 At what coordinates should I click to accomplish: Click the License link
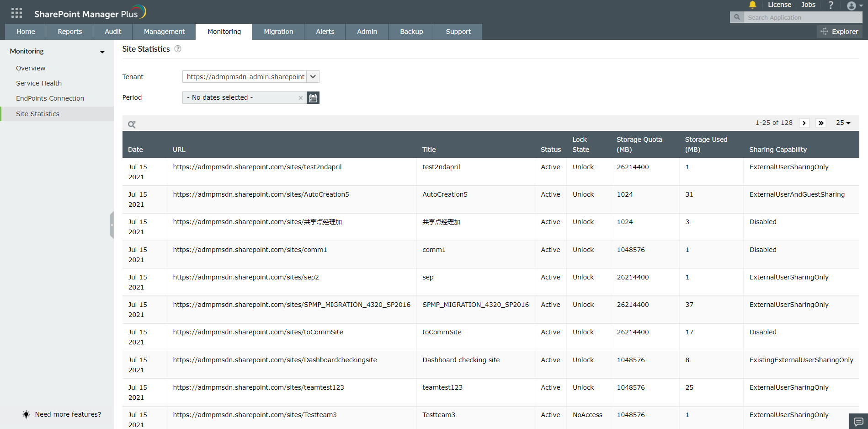[779, 5]
